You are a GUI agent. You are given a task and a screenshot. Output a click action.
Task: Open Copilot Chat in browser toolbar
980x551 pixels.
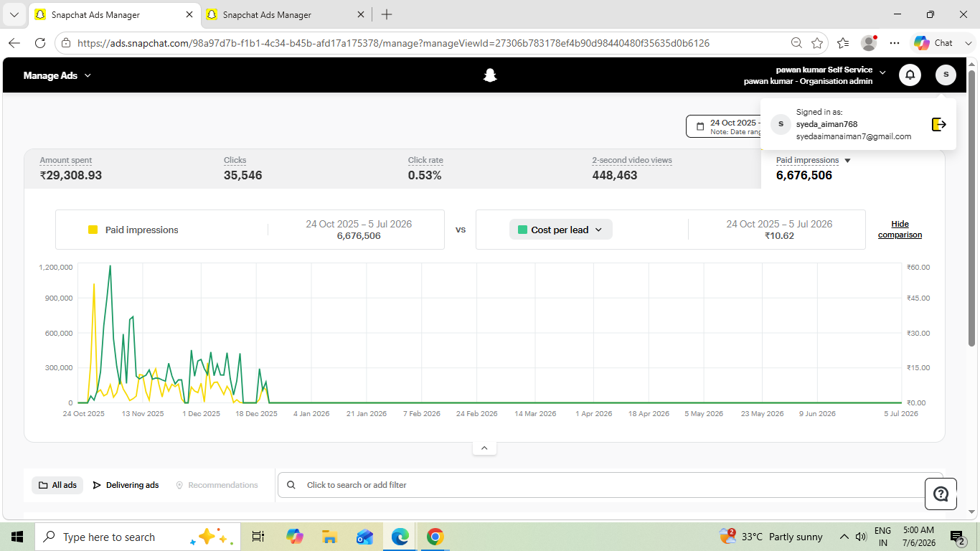(x=933, y=43)
